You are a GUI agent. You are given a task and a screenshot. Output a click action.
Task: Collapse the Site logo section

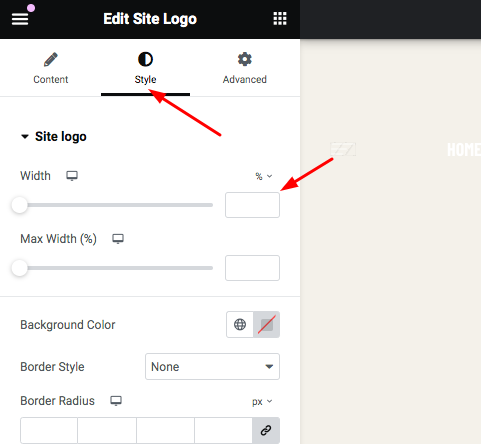tap(25, 137)
